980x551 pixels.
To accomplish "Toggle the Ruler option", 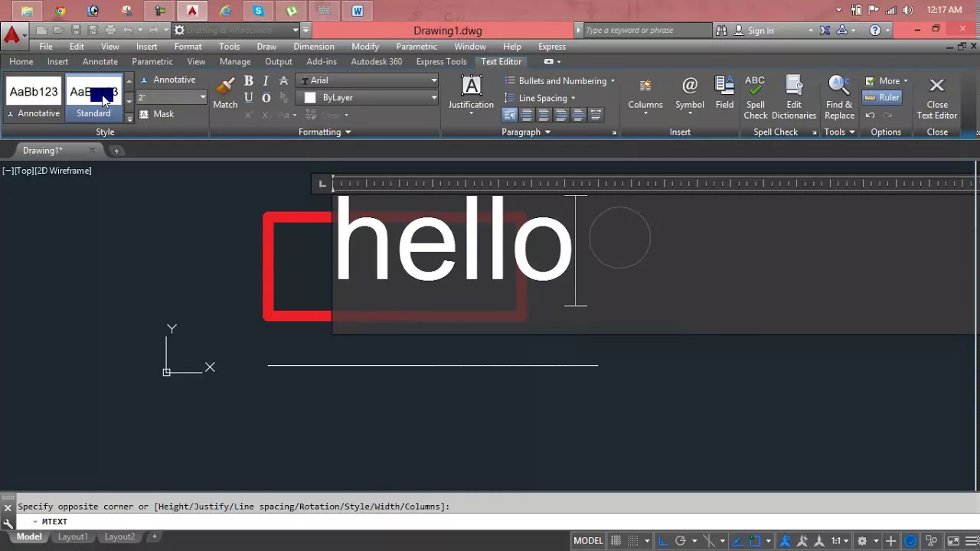I will click(x=882, y=97).
